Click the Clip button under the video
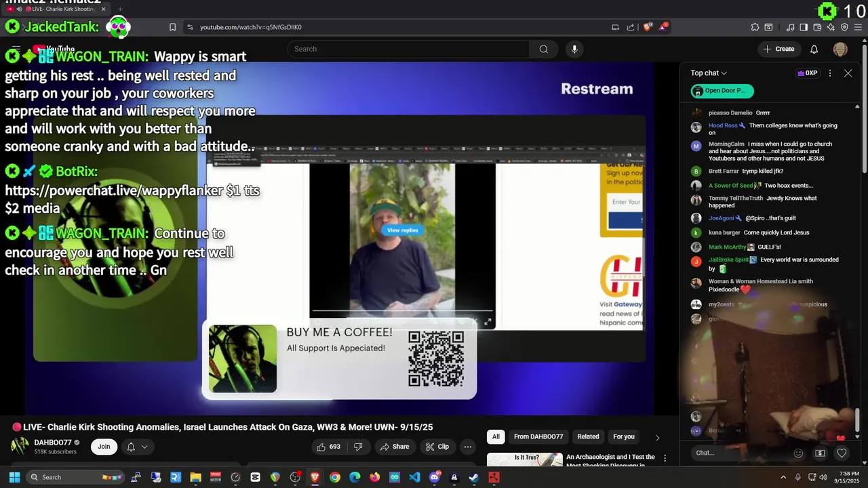 point(437,447)
